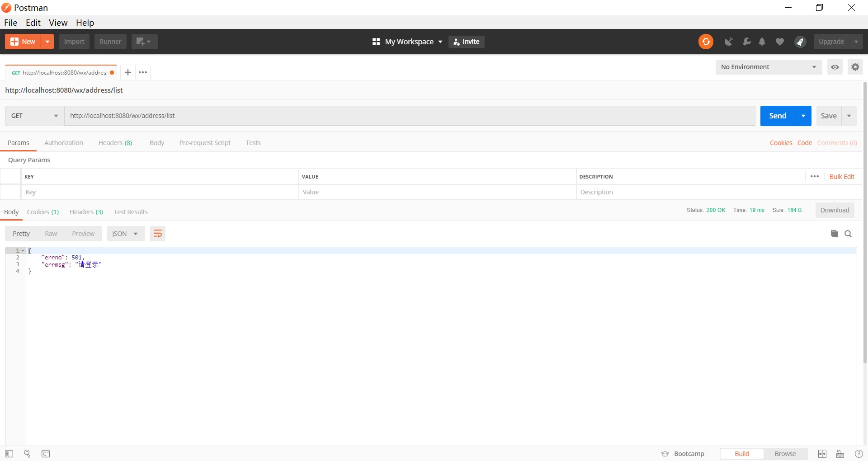Viewport: 868px width, 461px height.
Task: Toggle the sidebar icon at bottom left
Action: 9,454
